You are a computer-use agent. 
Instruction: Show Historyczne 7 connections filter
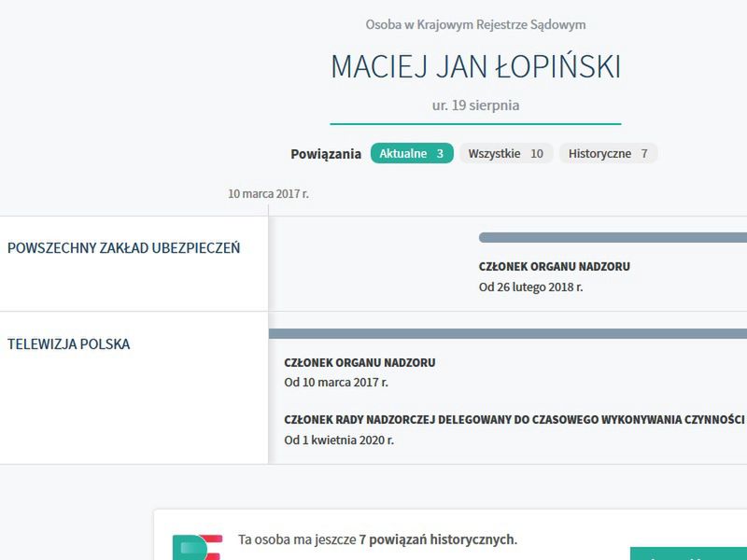609,153
